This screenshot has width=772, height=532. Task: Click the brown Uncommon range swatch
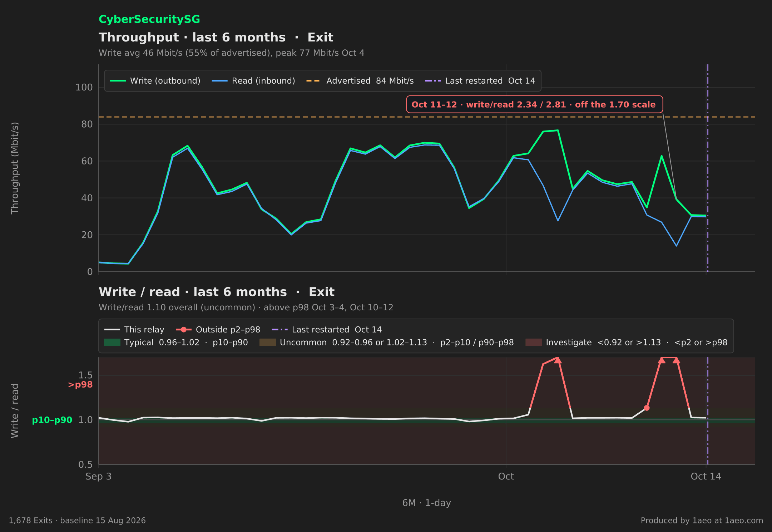[x=268, y=343]
